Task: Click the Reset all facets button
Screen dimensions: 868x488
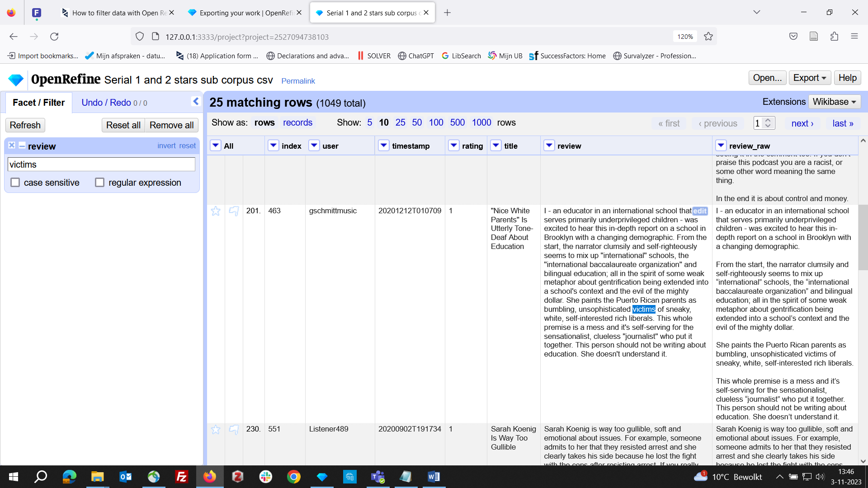Action: tap(123, 125)
